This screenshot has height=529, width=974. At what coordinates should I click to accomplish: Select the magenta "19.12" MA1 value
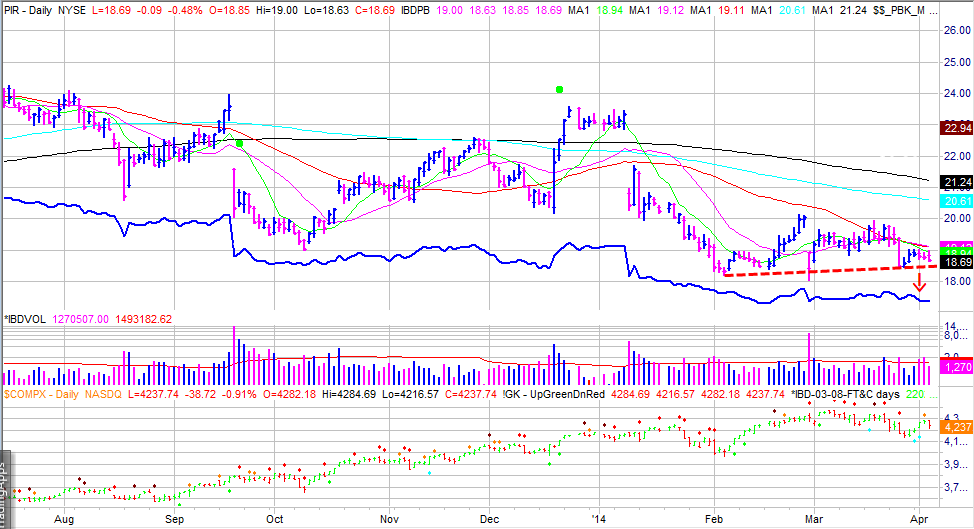(670, 11)
